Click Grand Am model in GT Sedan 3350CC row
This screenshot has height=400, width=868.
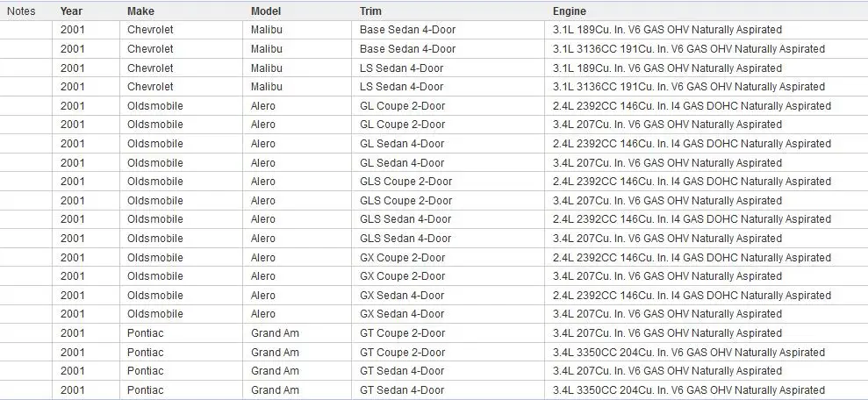pyautogui.click(x=275, y=390)
